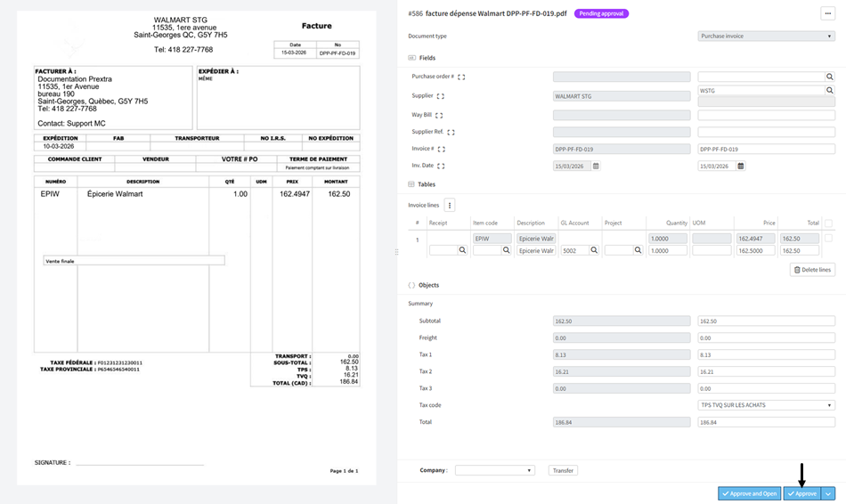The width and height of the screenshot is (846, 504).
Task: Click the editable Total 186.84 field
Action: (x=766, y=422)
